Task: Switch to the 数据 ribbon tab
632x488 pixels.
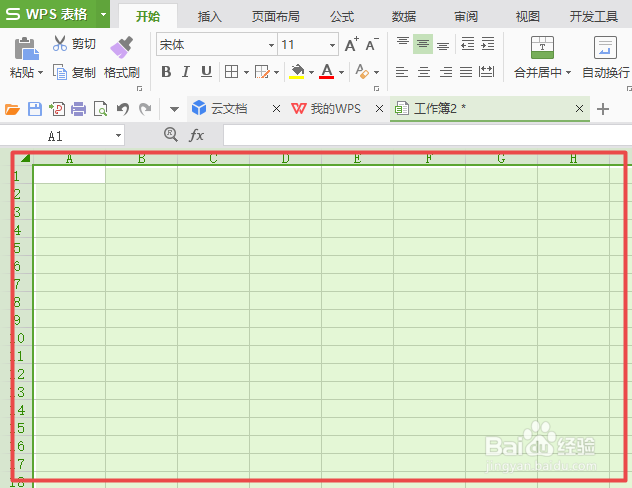Action: tap(403, 17)
